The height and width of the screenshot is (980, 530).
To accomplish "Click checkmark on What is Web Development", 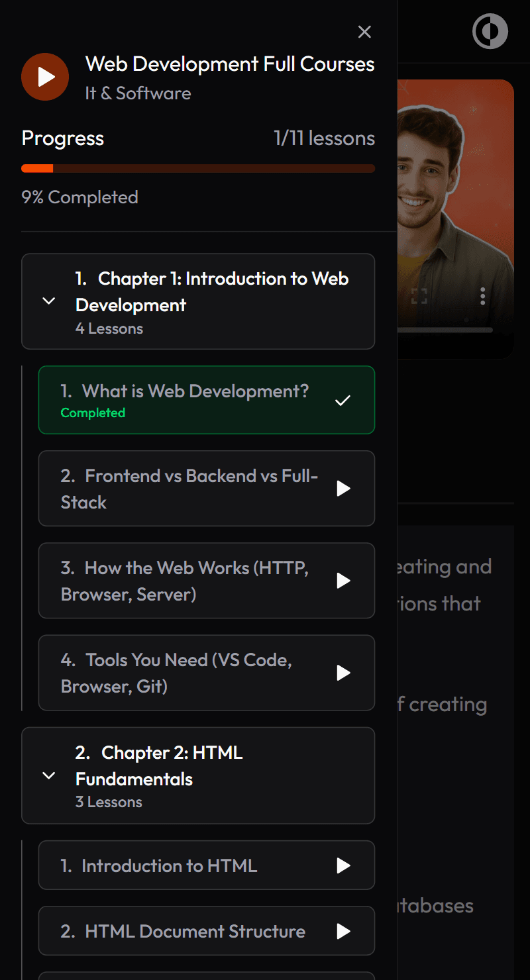I will point(343,401).
